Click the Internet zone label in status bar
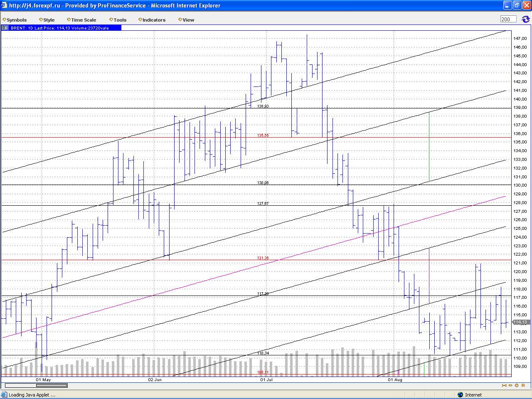532x399 pixels. pos(473,395)
